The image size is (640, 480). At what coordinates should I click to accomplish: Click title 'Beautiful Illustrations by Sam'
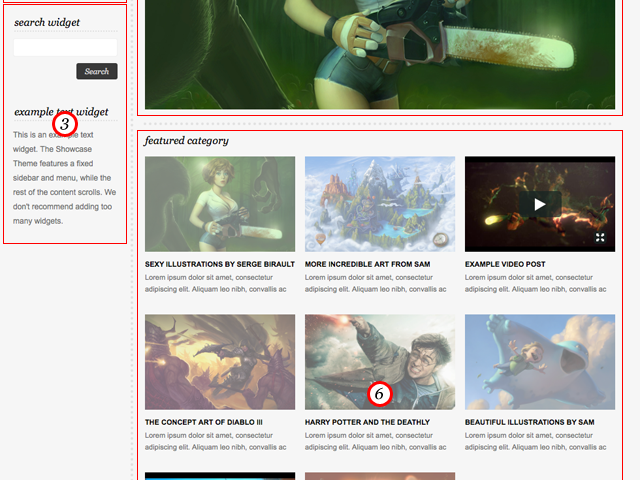pos(529,422)
